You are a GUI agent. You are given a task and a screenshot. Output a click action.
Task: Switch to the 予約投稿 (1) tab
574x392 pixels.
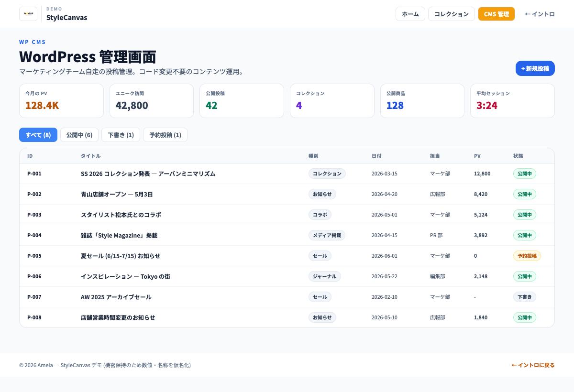165,135
